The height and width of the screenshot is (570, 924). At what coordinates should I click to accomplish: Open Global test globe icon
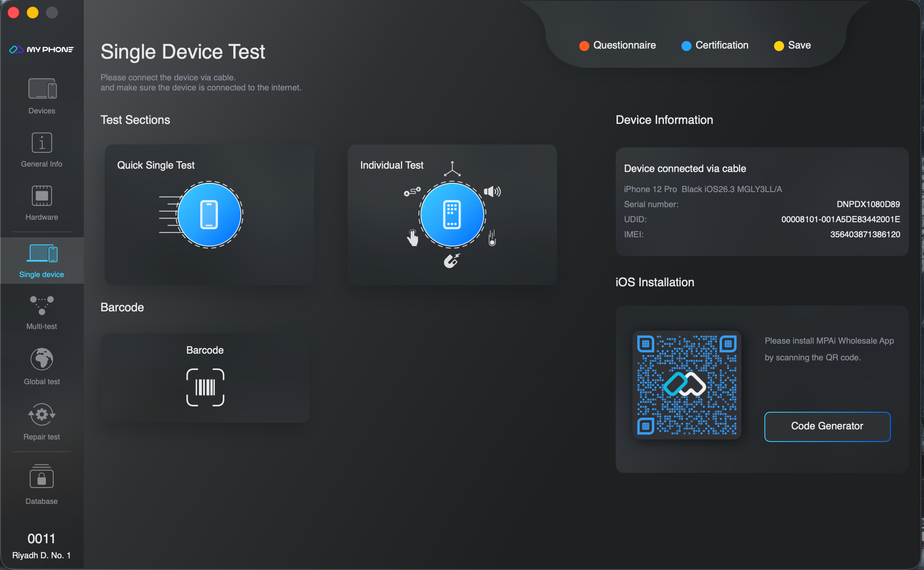(x=42, y=359)
